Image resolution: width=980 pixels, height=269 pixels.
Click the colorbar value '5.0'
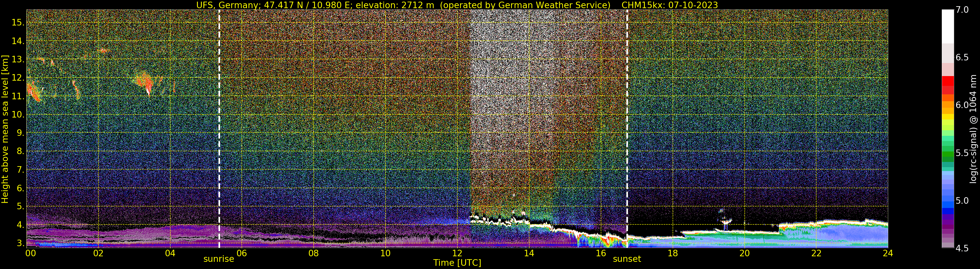[962, 200]
